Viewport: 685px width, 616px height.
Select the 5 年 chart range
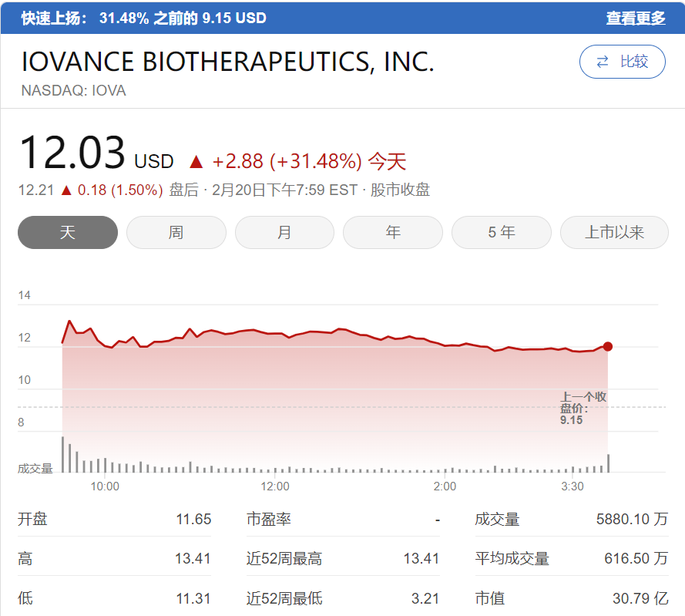click(x=502, y=232)
